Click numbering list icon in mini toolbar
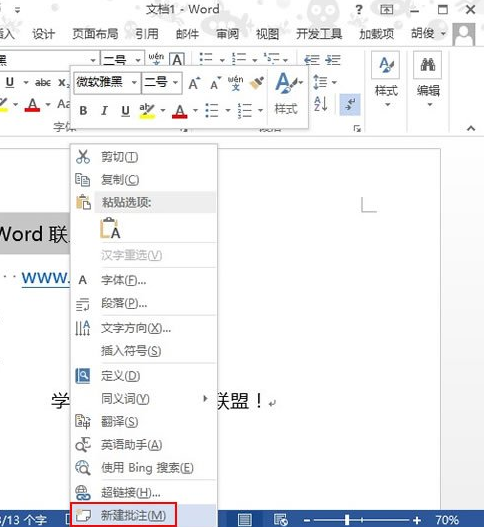The height and width of the screenshot is (527, 498). point(245,110)
